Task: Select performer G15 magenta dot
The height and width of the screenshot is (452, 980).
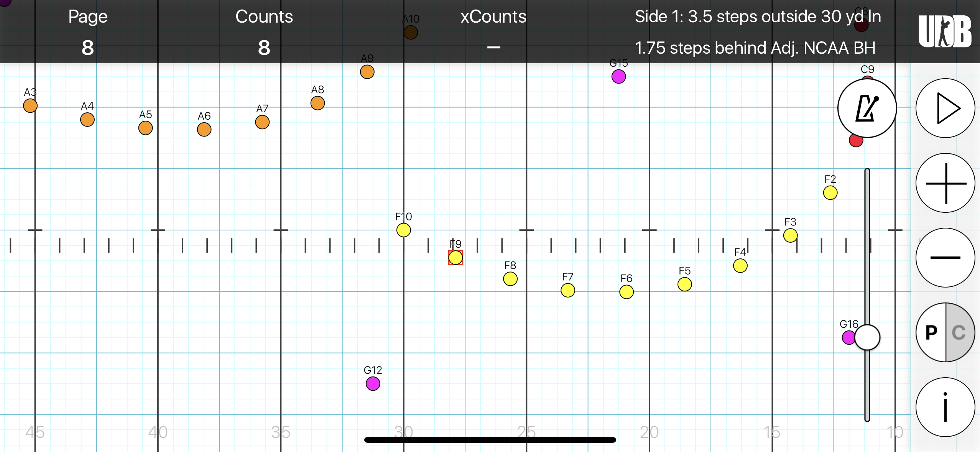Action: (619, 76)
